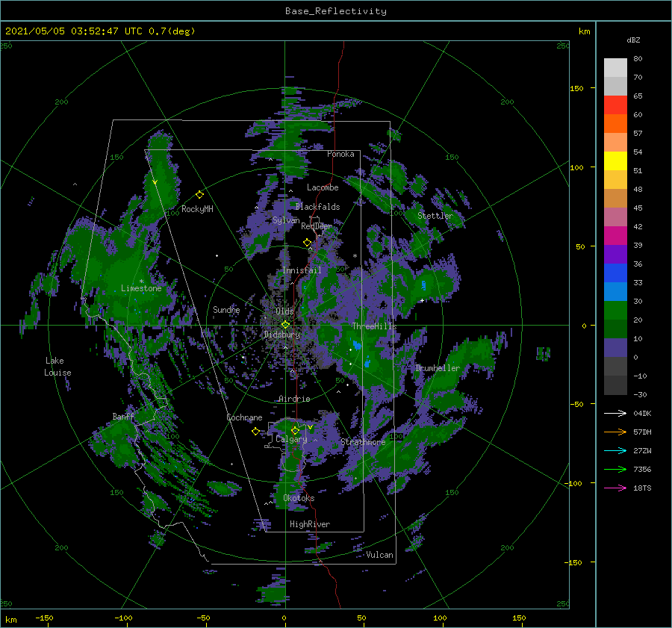Pick the bright green 20-30 dBZ swatch
Screen dimensions: 672x628
615,310
